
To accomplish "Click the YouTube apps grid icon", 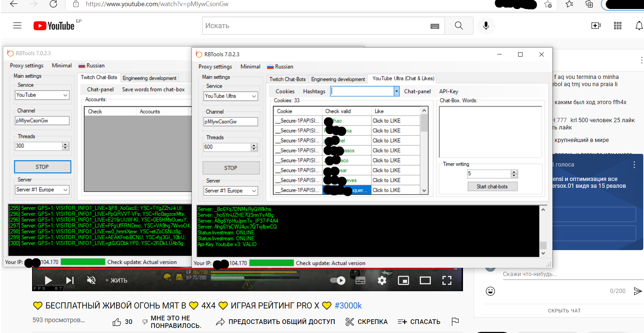I will 617,26.
